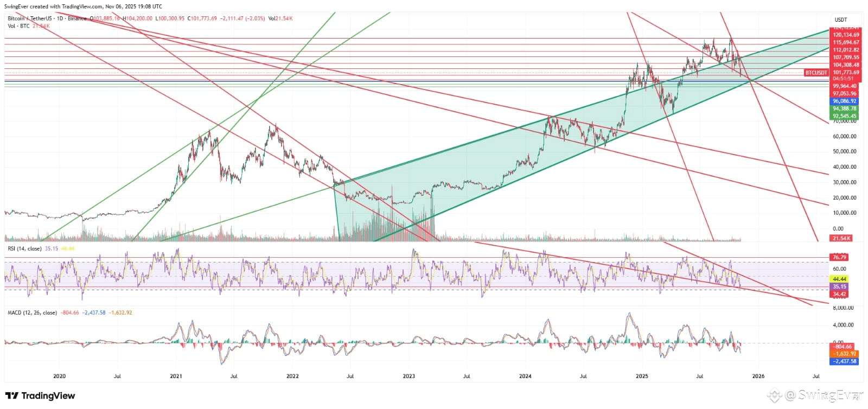Click the 107,709.55 price label
The width and height of the screenshot is (868, 409).
[846, 57]
